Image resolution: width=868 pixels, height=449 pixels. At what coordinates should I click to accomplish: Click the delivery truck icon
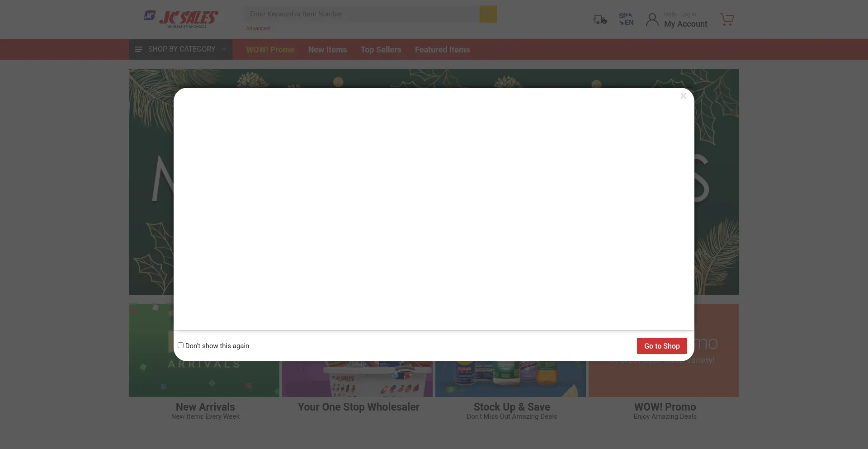coord(600,19)
